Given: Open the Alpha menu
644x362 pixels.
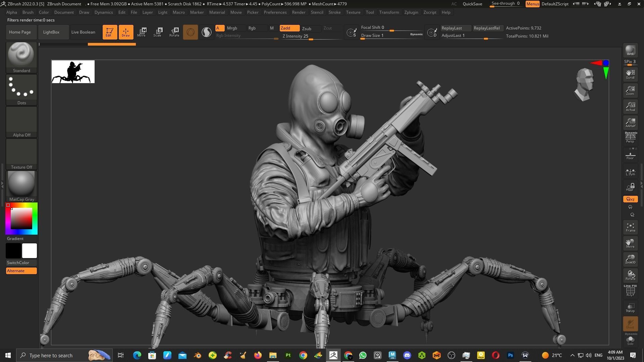Looking at the screenshot, I should 12,12.
